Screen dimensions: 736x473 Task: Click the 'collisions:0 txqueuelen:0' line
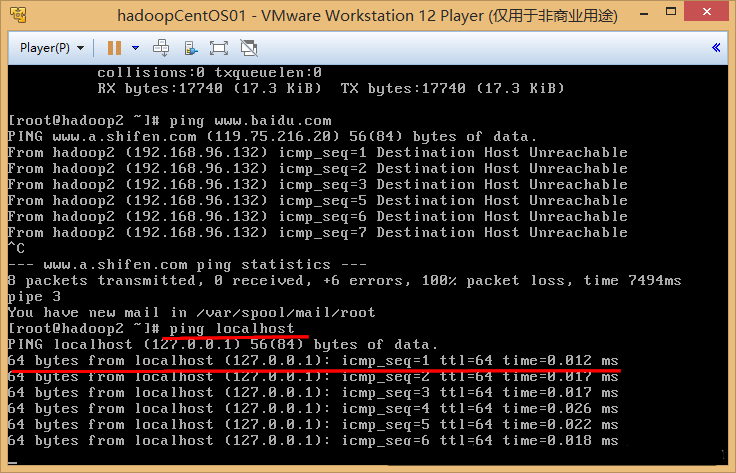(209, 72)
